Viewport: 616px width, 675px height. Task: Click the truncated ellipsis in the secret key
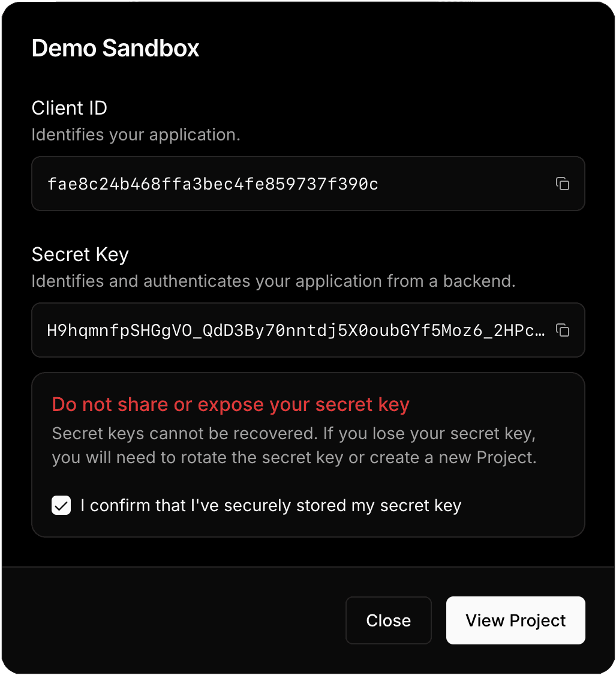[539, 331]
